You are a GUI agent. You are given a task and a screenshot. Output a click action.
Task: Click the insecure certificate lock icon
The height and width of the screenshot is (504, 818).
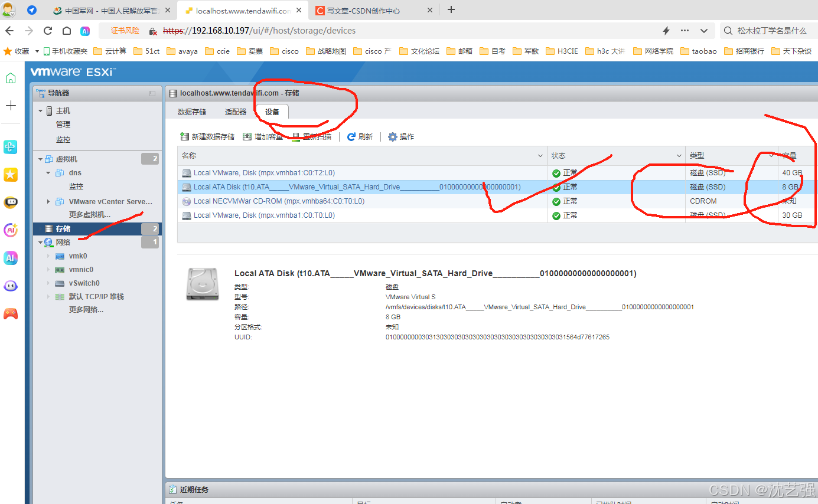pos(153,31)
